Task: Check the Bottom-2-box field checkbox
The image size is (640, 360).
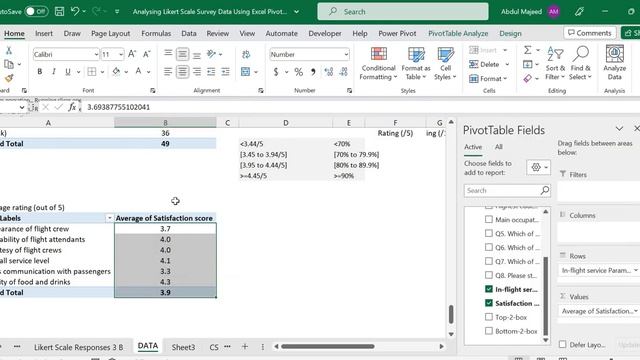Action: coord(489,331)
